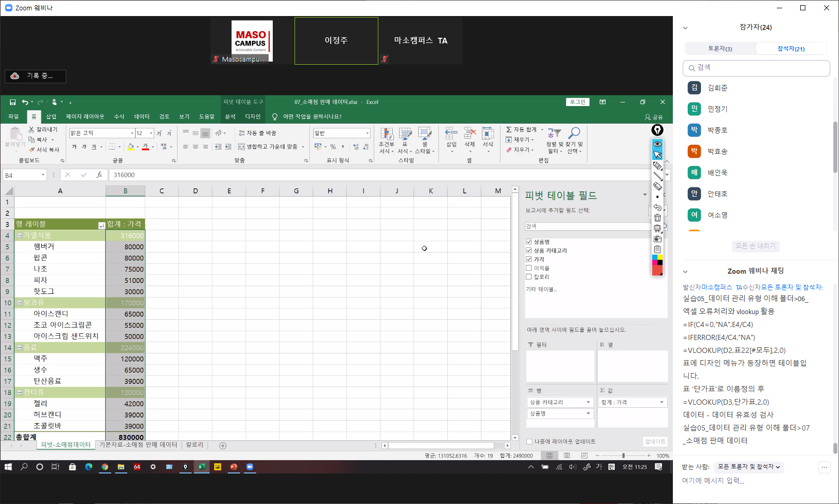This screenshot has width=839, height=504.
Task: Click the conditional formatting (조건부 서식) icon
Action: 386,135
